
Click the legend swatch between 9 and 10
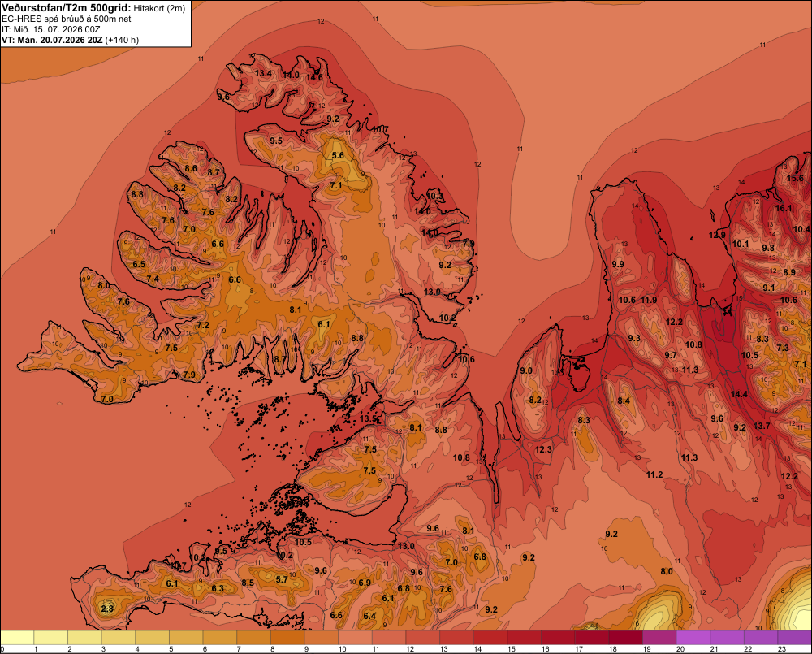click(321, 638)
